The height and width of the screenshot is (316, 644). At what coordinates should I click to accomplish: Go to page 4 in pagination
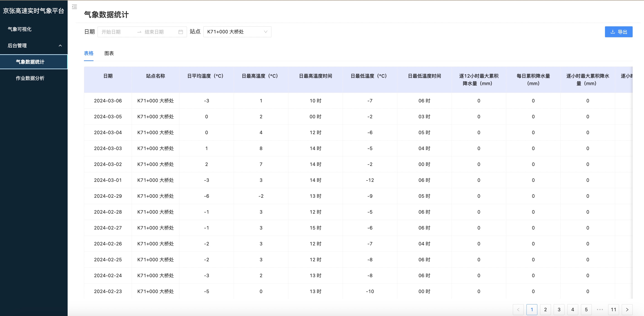573,309
